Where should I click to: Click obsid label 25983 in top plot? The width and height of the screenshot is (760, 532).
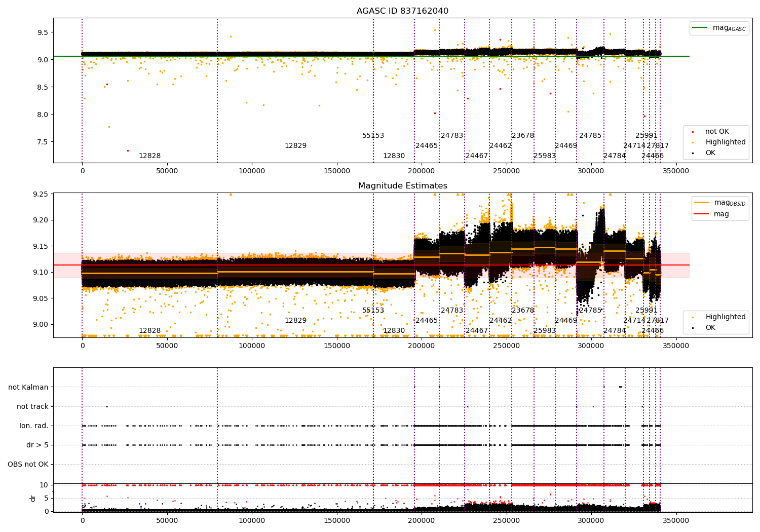(x=545, y=156)
